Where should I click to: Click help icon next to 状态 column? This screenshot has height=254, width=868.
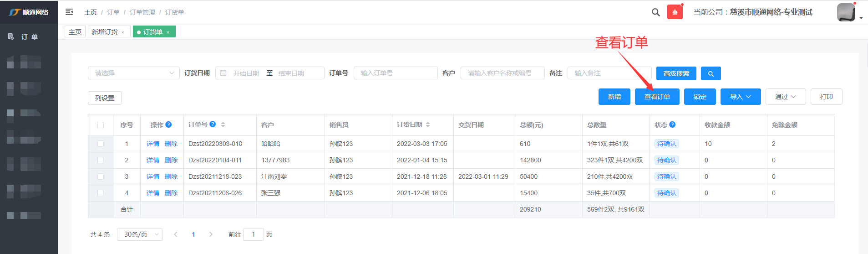pyautogui.click(x=672, y=124)
